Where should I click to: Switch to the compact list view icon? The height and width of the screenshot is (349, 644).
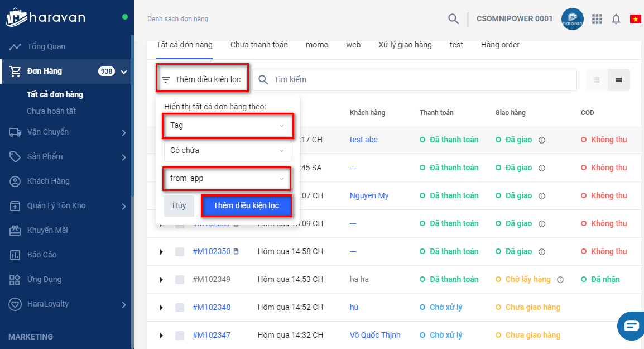point(597,80)
